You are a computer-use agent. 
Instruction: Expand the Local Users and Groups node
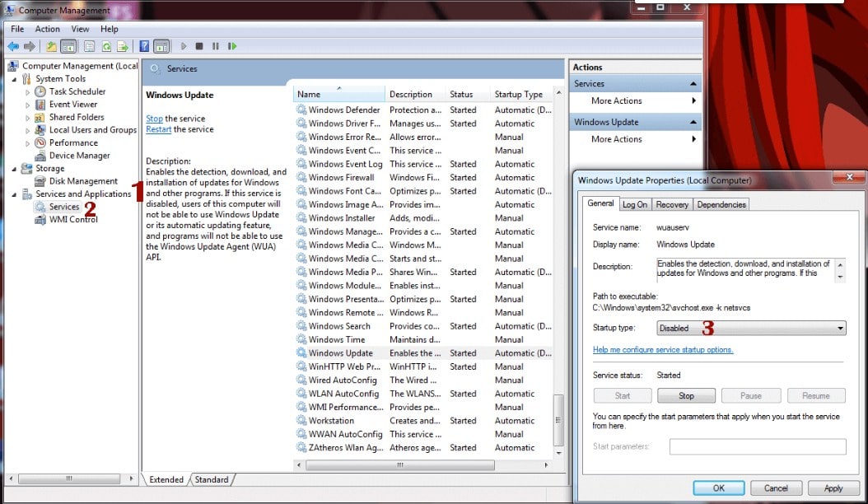(x=28, y=130)
